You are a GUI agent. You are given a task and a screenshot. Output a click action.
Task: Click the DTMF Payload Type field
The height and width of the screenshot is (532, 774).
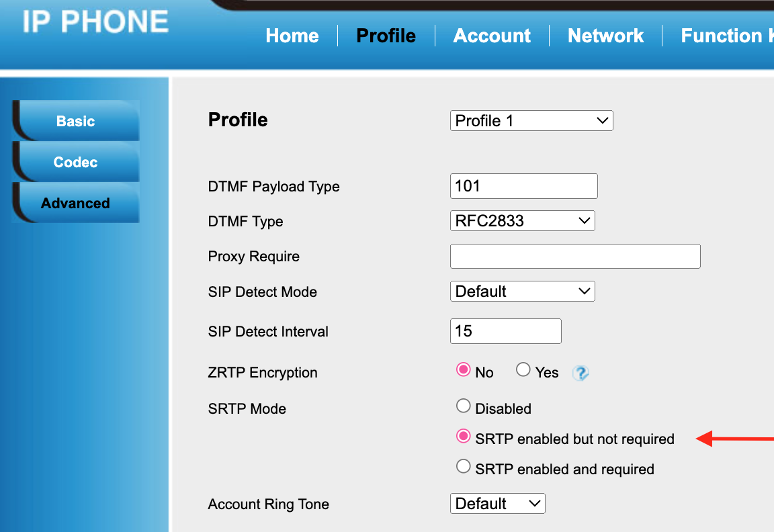point(523,186)
